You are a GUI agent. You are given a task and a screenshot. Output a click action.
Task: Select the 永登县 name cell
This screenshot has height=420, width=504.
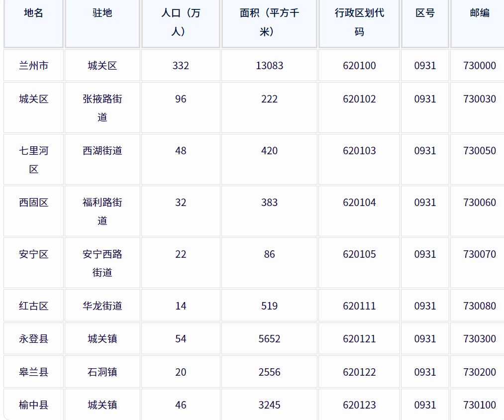[33, 338]
